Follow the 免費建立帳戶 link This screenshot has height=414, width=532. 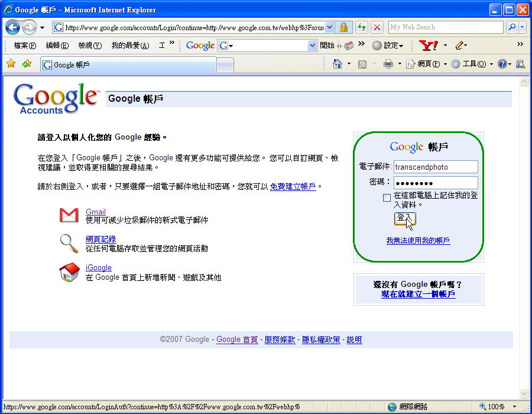point(293,186)
